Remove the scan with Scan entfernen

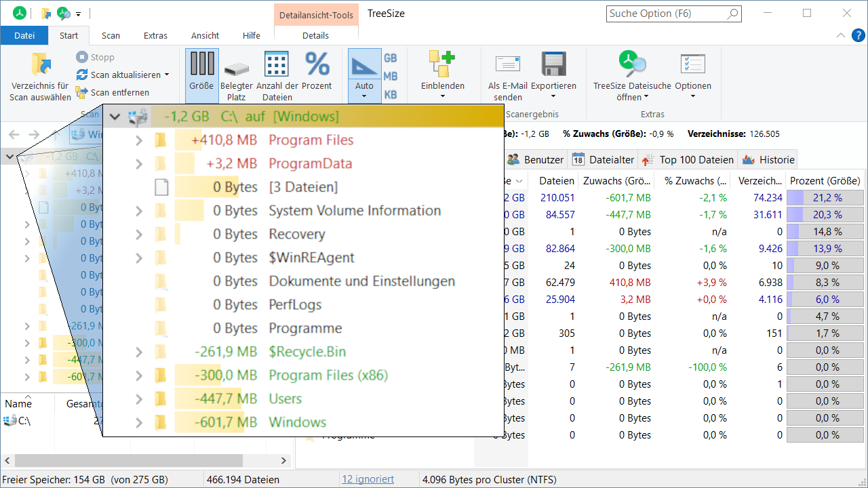point(113,92)
